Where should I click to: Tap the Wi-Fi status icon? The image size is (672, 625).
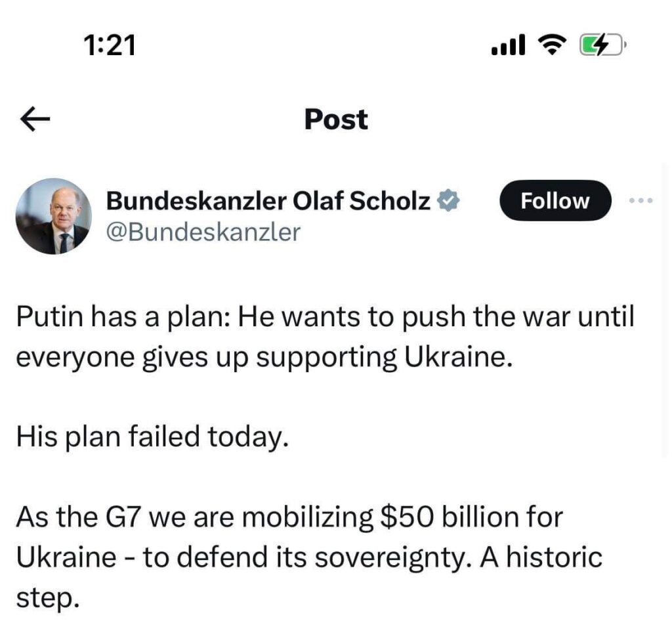pos(551,45)
